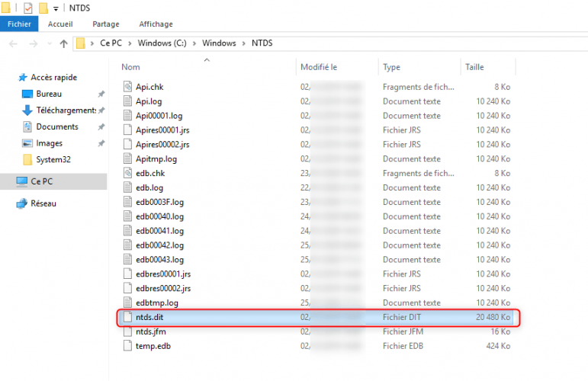Click the Forward navigation arrow
This screenshot has width=588, height=381.
[34, 44]
